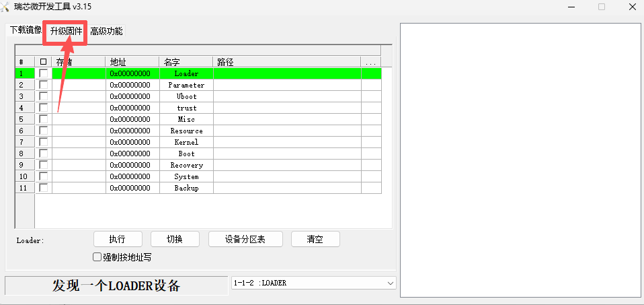Minimize the 瑞芯微开发工具 window

(x=571, y=7)
